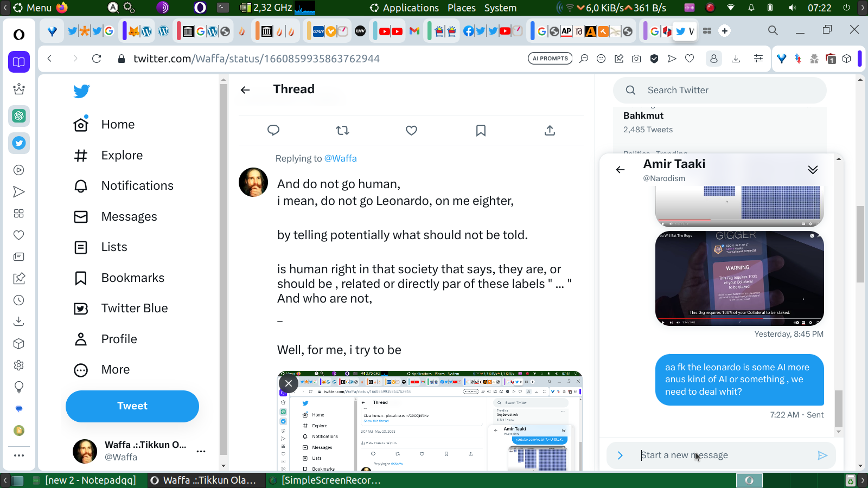Open the Opera sidebar three-dot setup
868x488 pixels.
coord(19,455)
